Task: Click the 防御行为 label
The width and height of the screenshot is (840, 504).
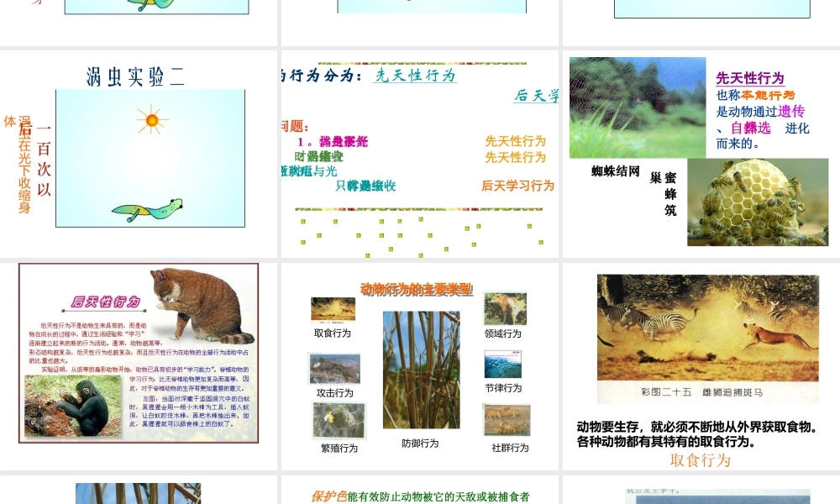Action: coord(420,444)
